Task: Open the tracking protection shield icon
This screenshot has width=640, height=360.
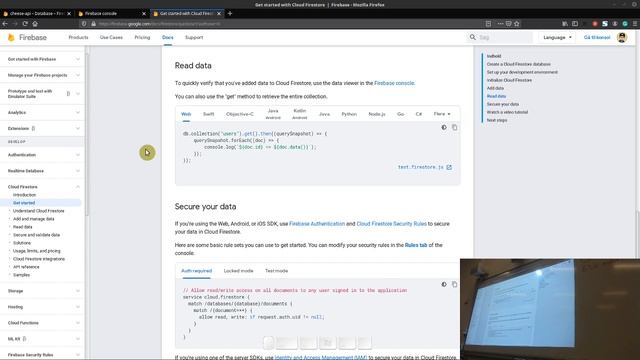Action: (x=84, y=24)
